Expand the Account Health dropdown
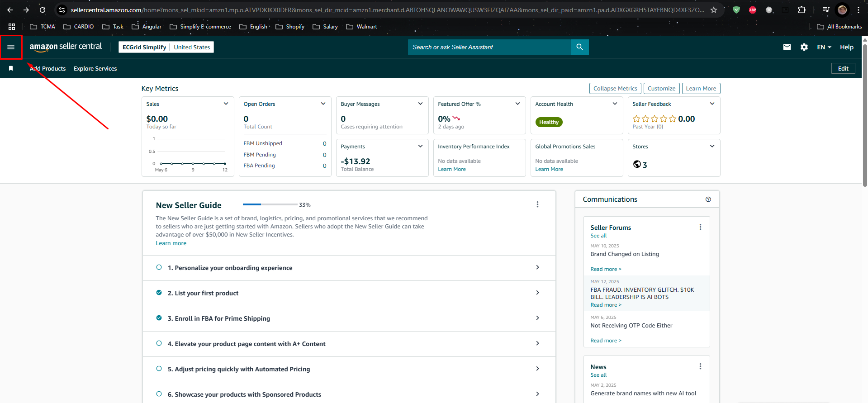The image size is (868, 403). pyautogui.click(x=615, y=104)
